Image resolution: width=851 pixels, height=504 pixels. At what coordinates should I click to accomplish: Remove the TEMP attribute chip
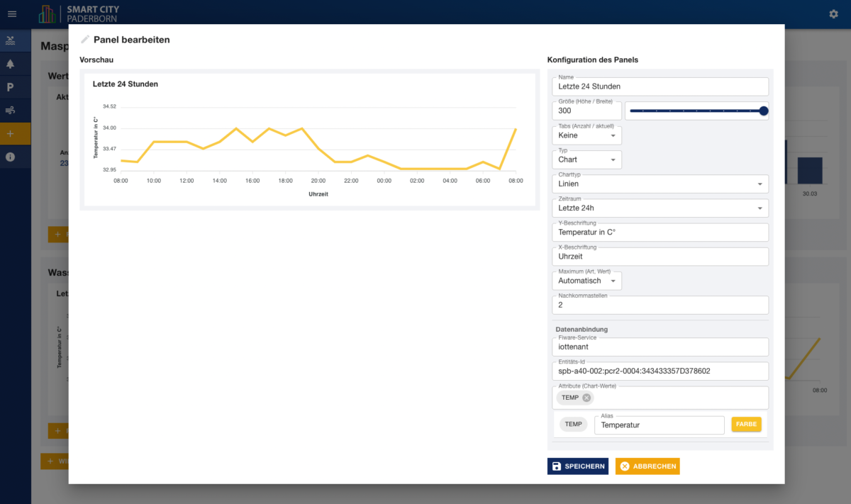click(586, 398)
